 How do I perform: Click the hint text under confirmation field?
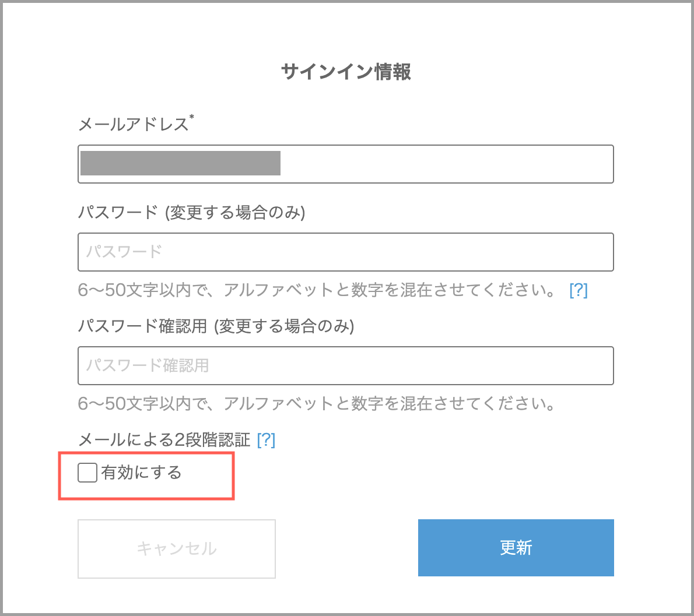coord(316,404)
